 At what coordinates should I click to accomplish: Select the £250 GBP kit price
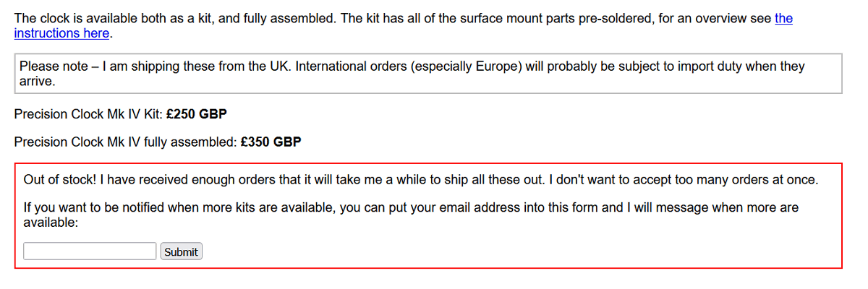tap(197, 114)
